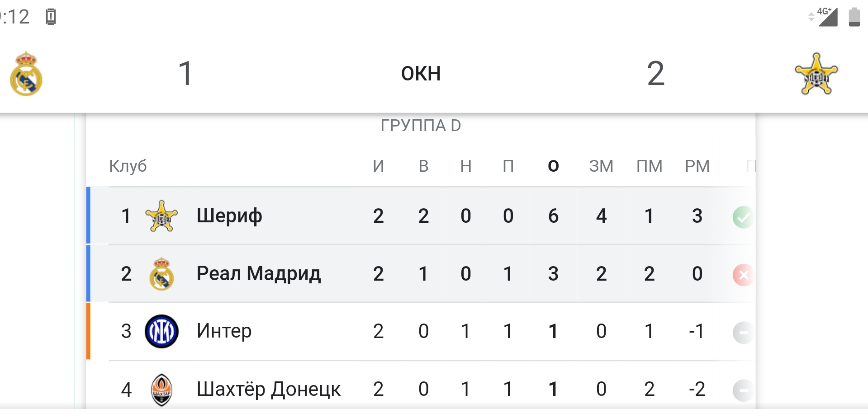The width and height of the screenshot is (868, 418).
Task: Tap the gray draw icon for Шахтёр Донецк
Action: (743, 390)
